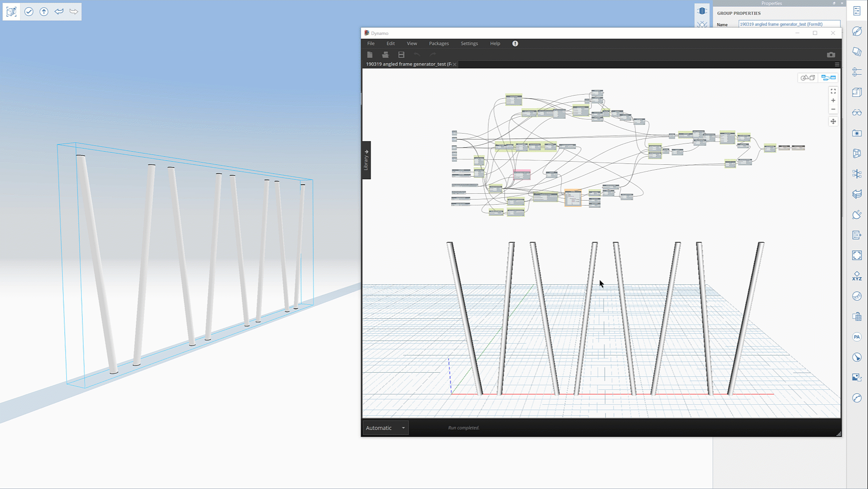This screenshot has height=489, width=868.
Task: Open Dynamo notifications via exclamation icon
Action: pos(515,43)
